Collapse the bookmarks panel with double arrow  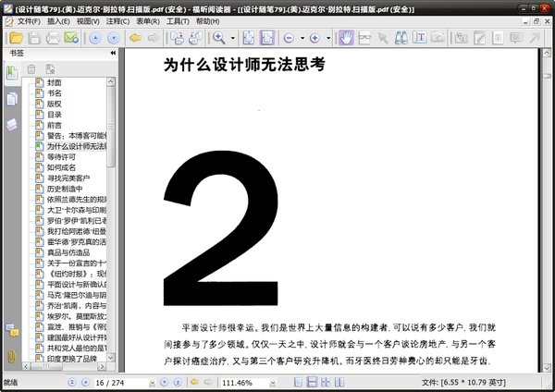tap(113, 54)
